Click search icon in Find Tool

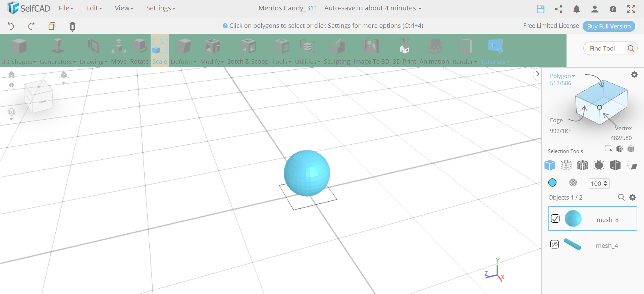click(631, 49)
